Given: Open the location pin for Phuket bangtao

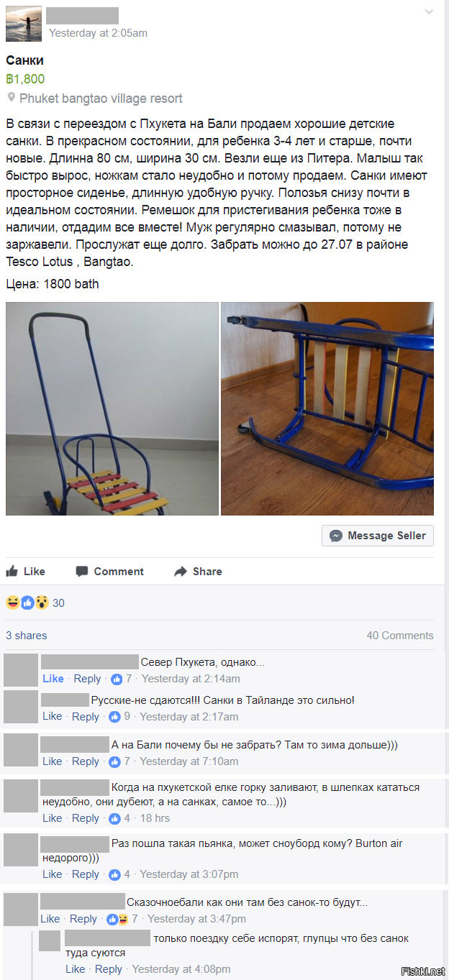Looking at the screenshot, I should coord(12,99).
